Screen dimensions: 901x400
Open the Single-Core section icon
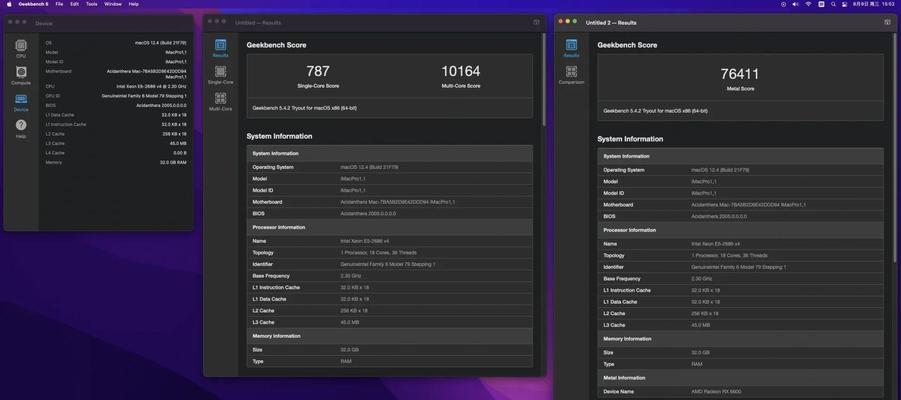(x=220, y=75)
